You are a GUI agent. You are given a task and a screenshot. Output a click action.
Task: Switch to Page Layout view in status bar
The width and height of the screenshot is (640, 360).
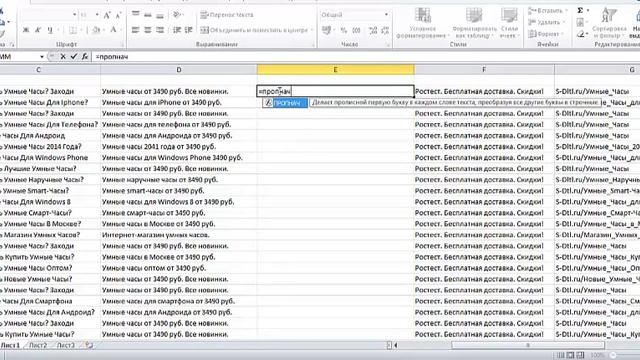pos(571,355)
